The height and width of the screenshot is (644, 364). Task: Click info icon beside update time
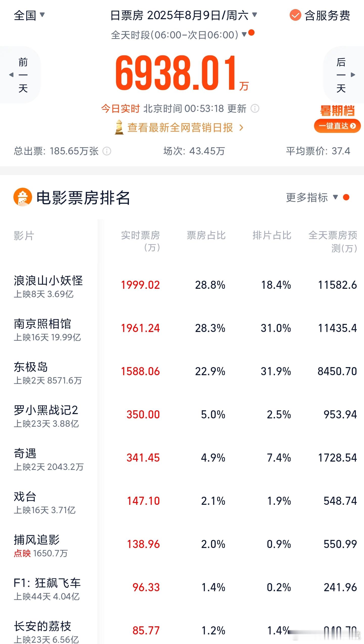255,109
